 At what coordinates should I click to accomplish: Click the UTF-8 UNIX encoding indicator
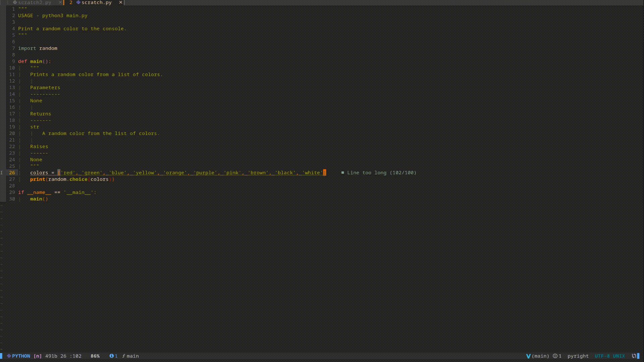pos(609,356)
